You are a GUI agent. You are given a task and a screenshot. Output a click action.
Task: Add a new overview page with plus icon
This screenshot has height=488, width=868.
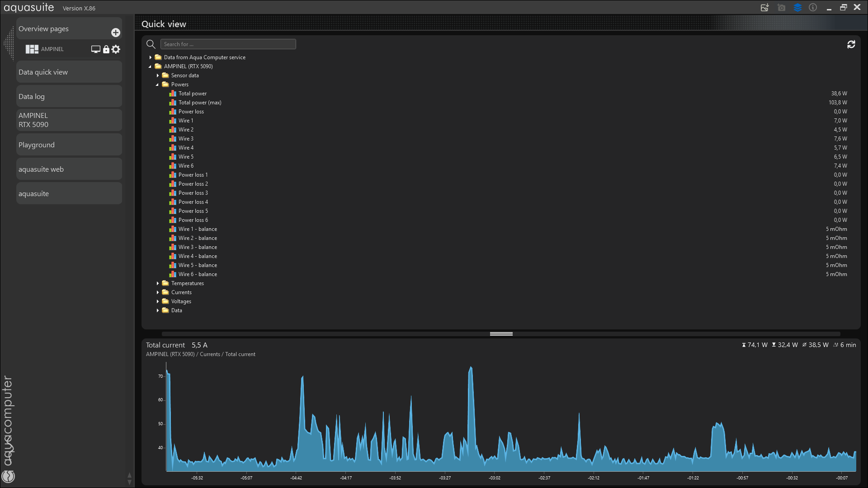pyautogui.click(x=116, y=33)
